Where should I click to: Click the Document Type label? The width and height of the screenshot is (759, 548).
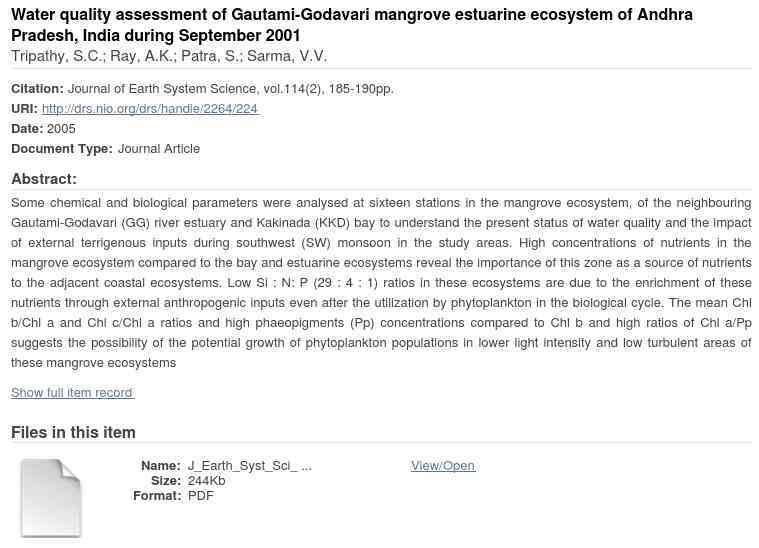tap(62, 149)
